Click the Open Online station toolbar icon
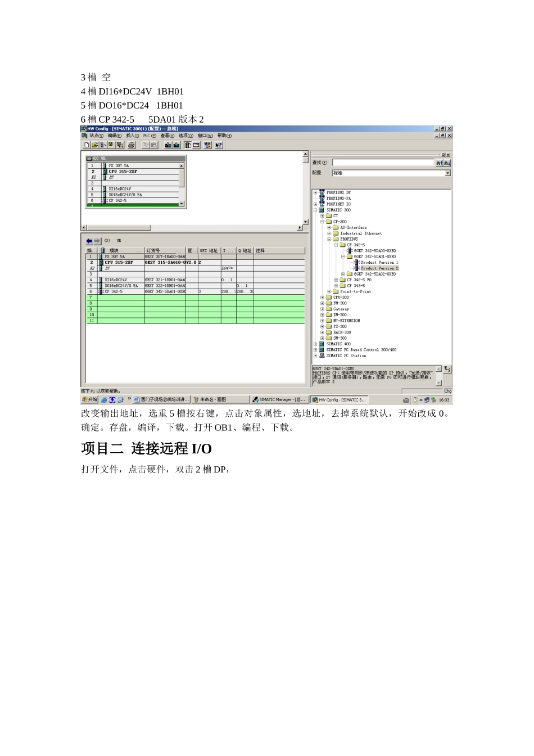534x756 pixels. click(x=103, y=145)
